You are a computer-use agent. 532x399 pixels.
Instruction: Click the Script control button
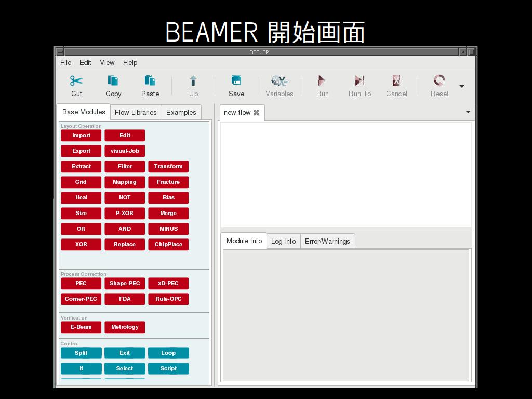[168, 369]
